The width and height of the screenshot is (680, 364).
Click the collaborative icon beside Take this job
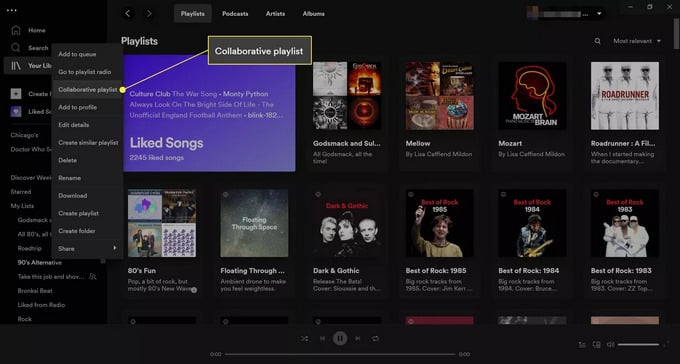[92, 276]
